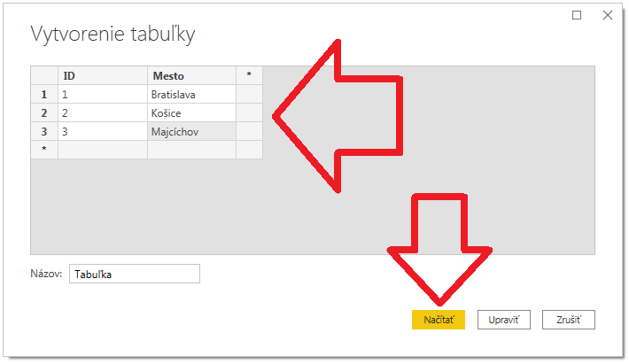Select row header number 2
Screen dimensions: 629x364
tap(44, 113)
